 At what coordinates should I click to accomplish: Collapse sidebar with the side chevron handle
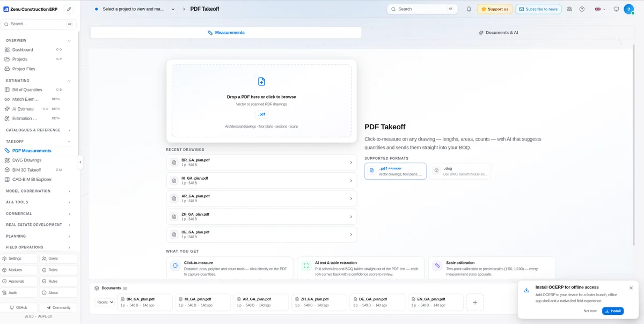coord(80,162)
